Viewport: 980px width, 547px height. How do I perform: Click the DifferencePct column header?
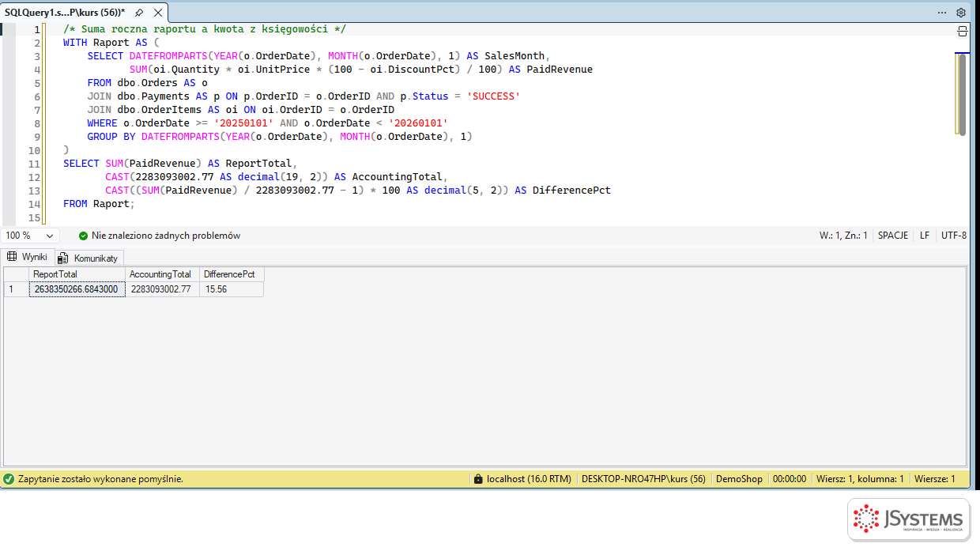click(x=232, y=274)
